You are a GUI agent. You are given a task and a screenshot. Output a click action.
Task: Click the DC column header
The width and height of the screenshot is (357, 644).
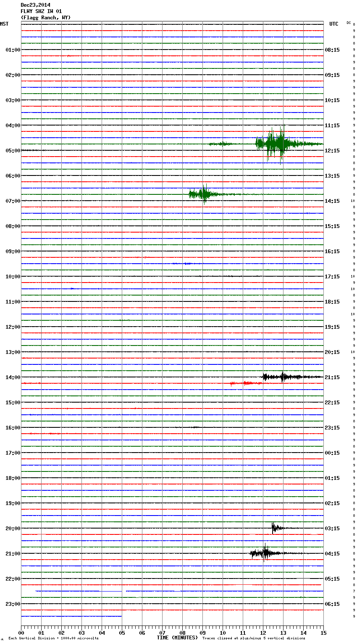pos(349,23)
